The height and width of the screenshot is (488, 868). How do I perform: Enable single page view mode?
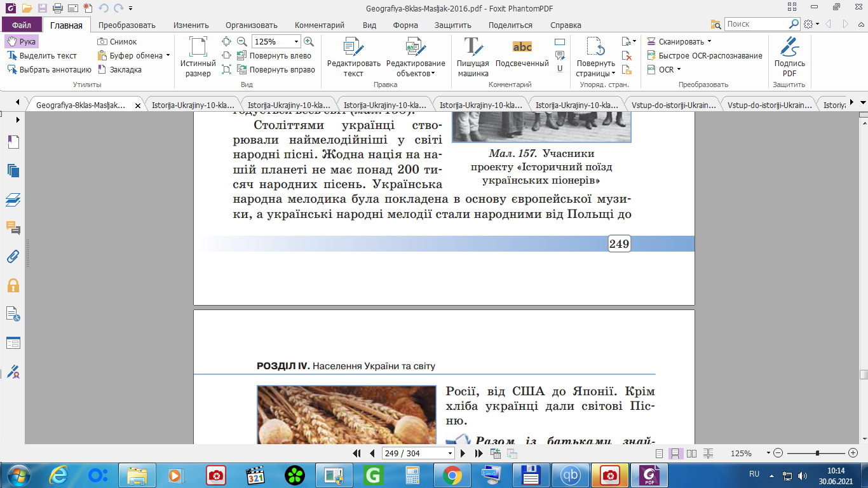tap(659, 454)
